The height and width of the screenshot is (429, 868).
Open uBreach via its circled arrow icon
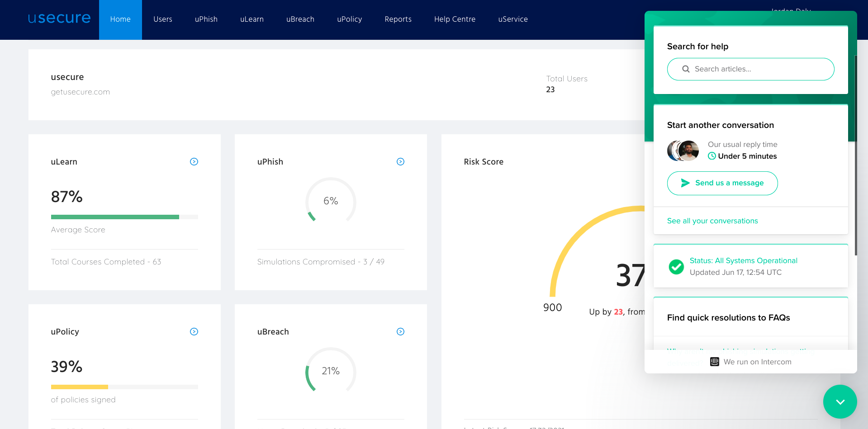(x=400, y=331)
